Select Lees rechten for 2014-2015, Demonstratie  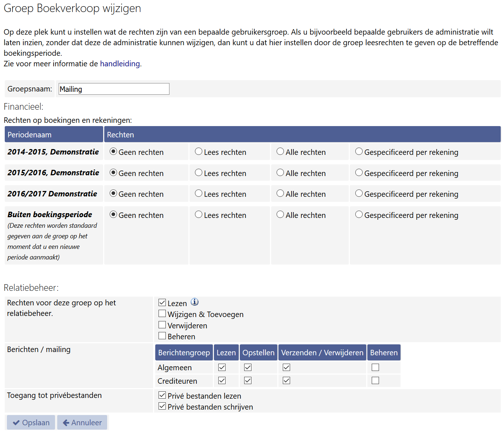[x=199, y=152]
